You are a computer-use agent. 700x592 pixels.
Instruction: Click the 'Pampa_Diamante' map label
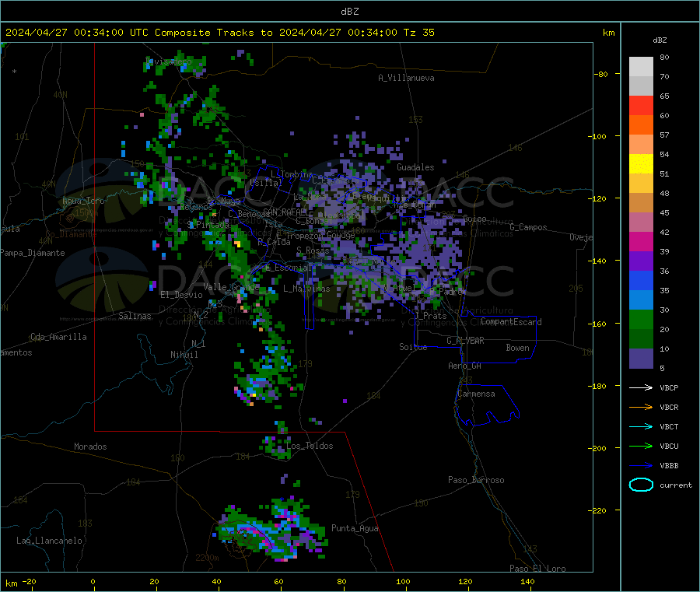point(33,253)
